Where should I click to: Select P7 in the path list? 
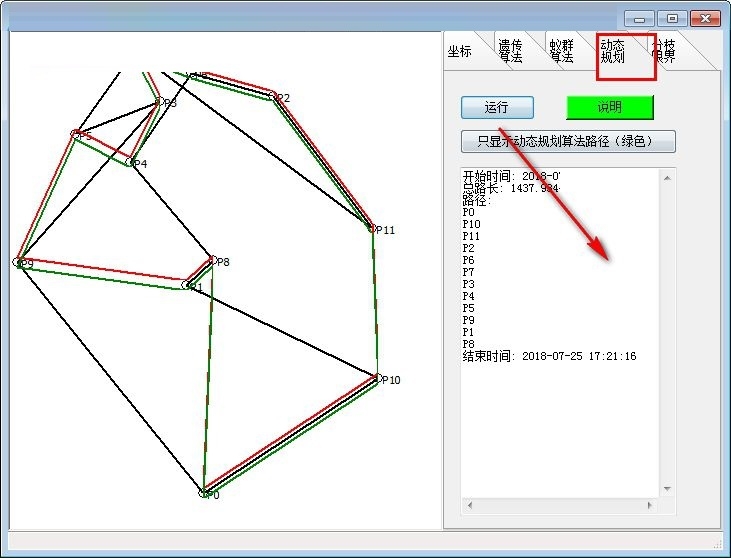[x=469, y=272]
